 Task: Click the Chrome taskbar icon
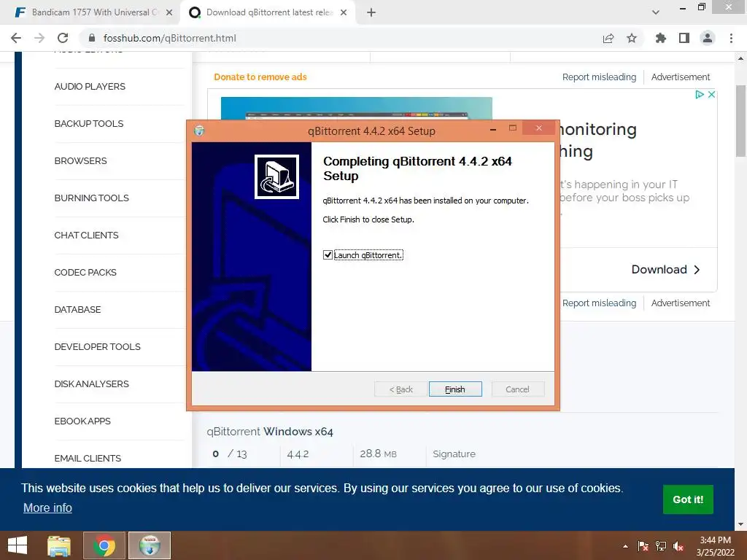click(x=104, y=545)
